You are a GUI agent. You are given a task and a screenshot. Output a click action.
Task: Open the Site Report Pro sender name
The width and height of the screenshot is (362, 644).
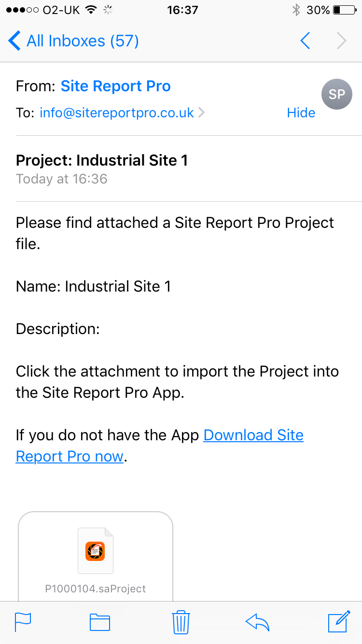(x=116, y=86)
